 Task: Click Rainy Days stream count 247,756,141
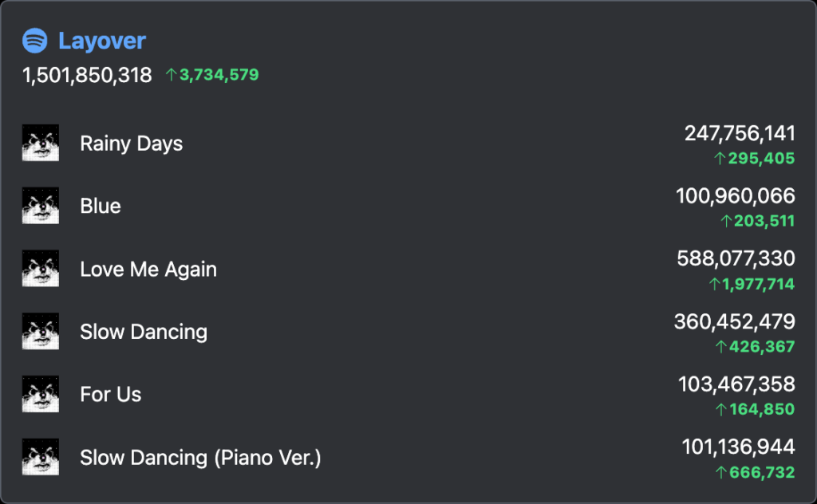(x=740, y=133)
